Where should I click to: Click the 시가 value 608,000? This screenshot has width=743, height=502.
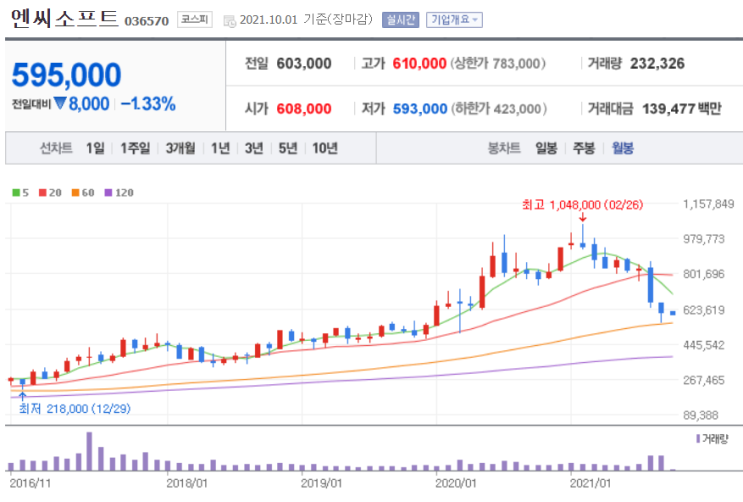pyautogui.click(x=304, y=109)
